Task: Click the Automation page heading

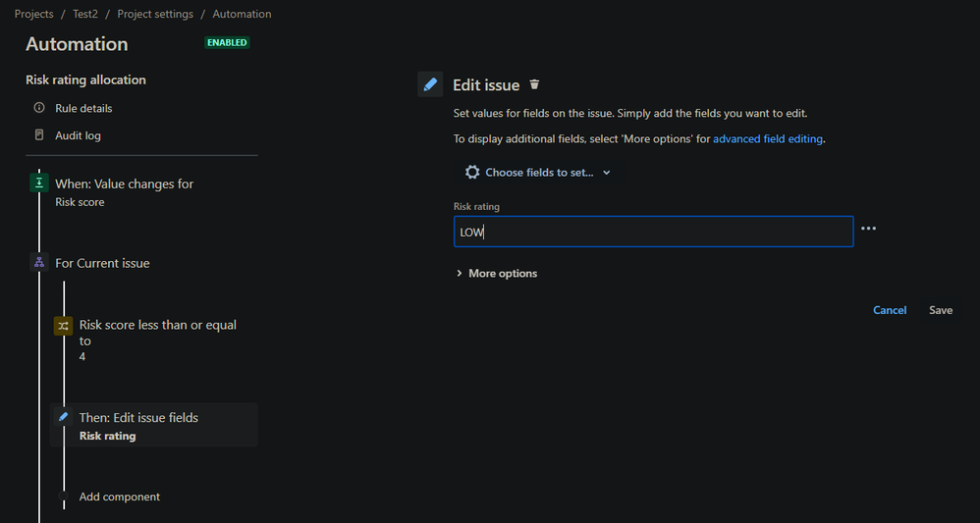Action: pos(77,44)
